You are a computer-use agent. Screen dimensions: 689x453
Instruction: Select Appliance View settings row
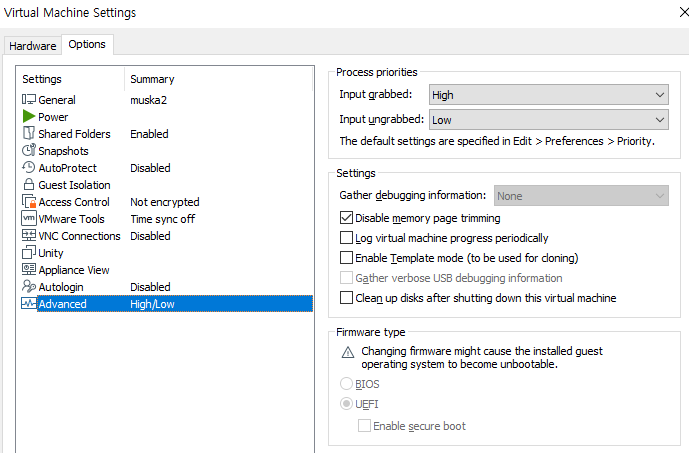(x=167, y=270)
